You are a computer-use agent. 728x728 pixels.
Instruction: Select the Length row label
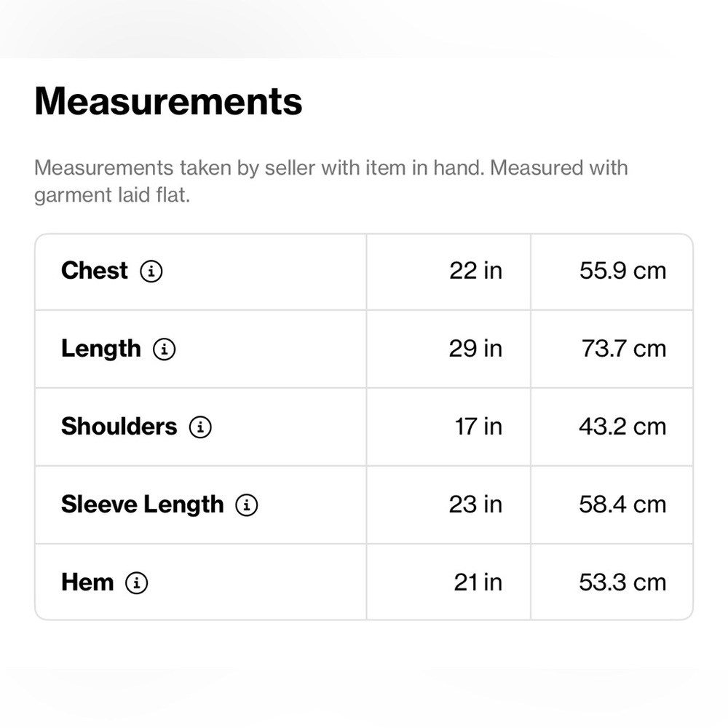coord(101,349)
